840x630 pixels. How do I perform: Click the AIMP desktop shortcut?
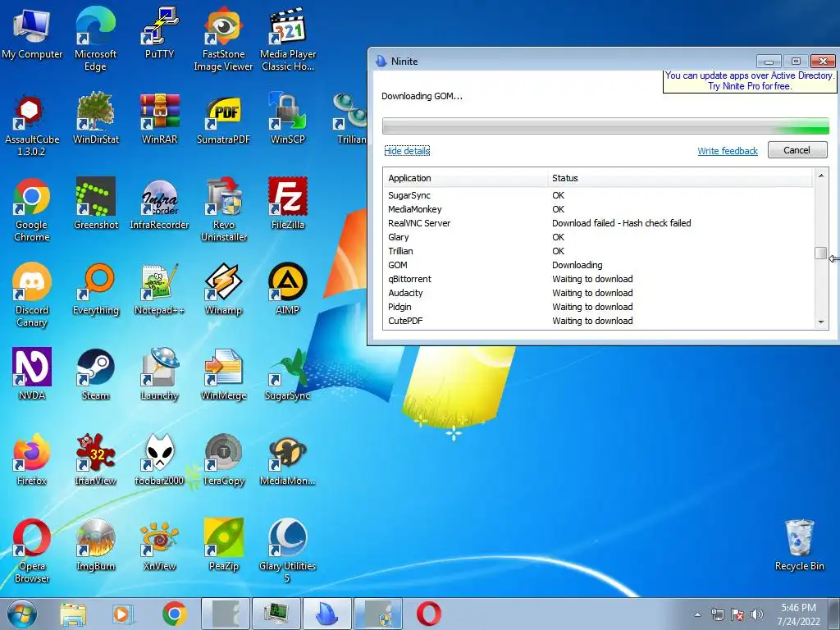tap(288, 289)
